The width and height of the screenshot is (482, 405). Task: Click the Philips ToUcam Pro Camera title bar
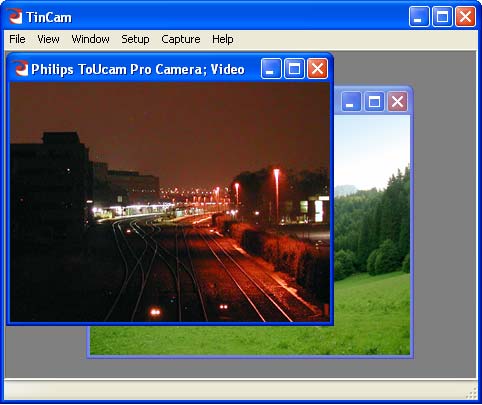click(x=137, y=69)
